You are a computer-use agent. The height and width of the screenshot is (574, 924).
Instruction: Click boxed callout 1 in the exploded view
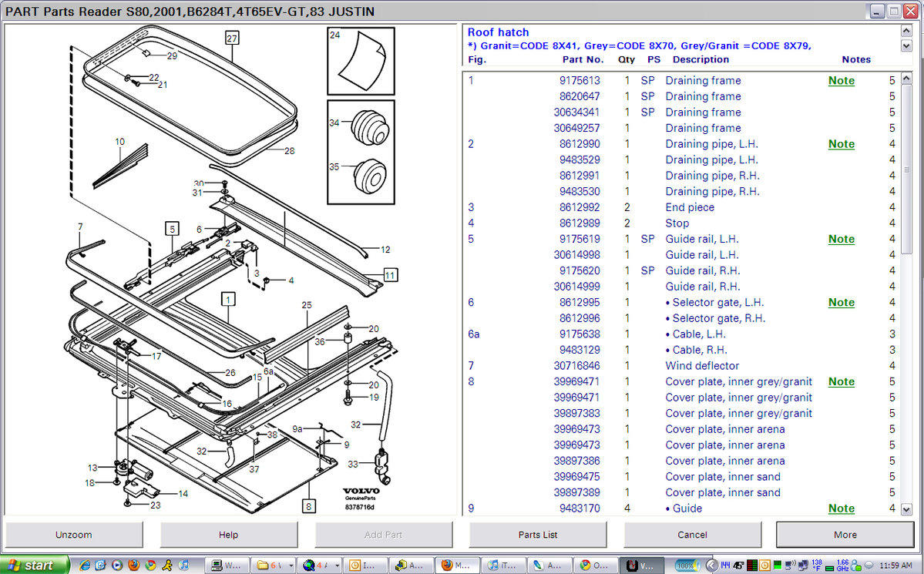pos(229,297)
